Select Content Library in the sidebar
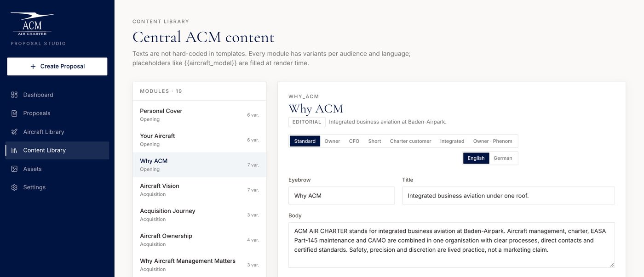The height and width of the screenshot is (277, 644). (57, 150)
